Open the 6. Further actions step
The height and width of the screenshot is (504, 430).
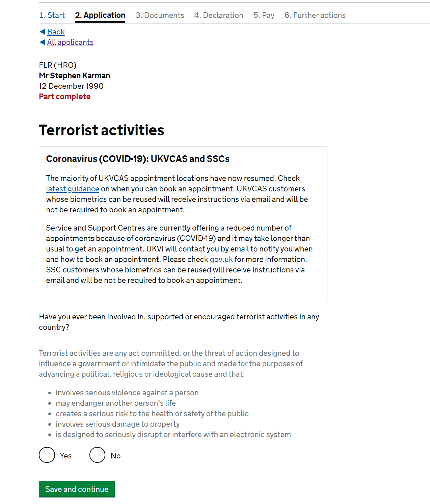pos(315,15)
